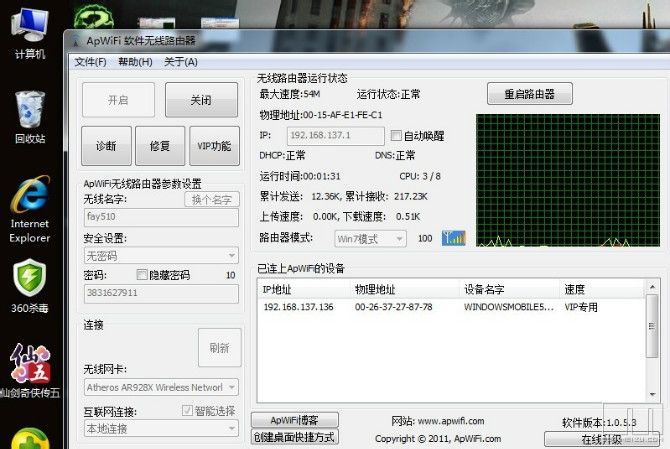Viewport: 670px width, 449px height.
Task: Click the IP 192.168.137.1 field
Action: pos(335,135)
